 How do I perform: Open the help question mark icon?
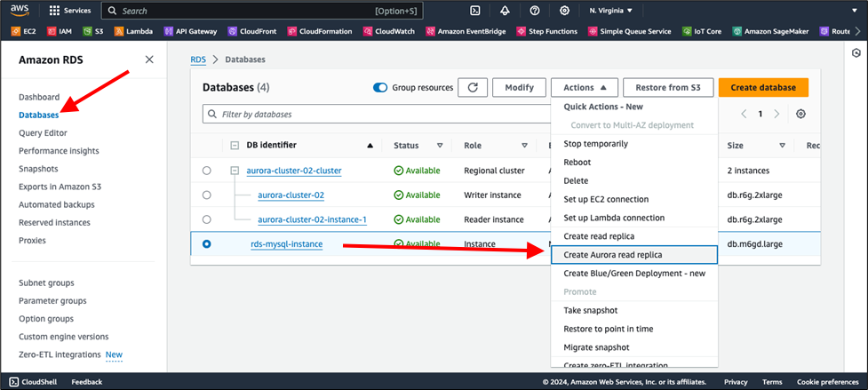tap(535, 11)
